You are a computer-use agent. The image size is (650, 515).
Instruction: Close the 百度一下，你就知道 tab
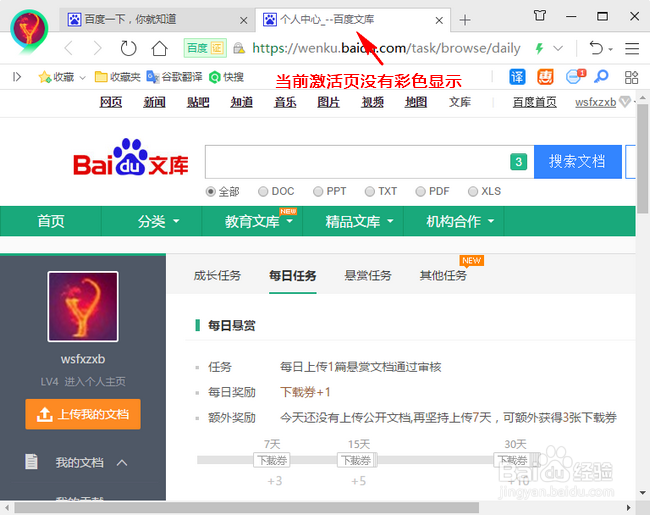(x=244, y=20)
